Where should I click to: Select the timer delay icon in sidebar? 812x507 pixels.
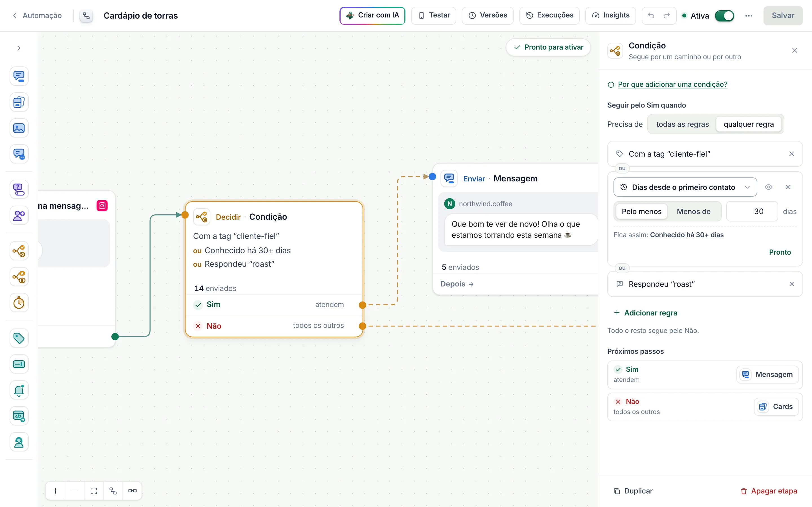tap(19, 303)
